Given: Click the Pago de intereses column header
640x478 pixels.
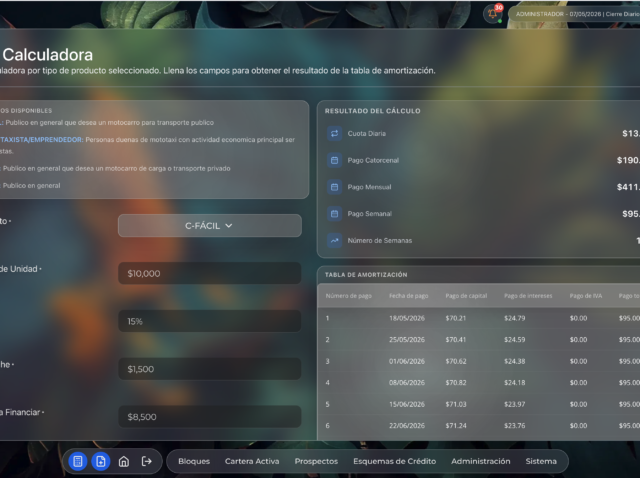Looking at the screenshot, I should point(528,296).
